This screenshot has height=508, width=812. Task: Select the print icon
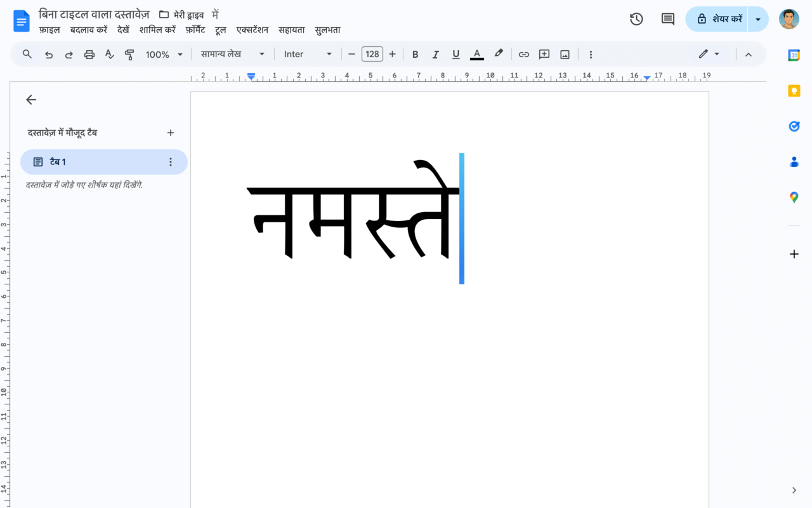click(x=89, y=54)
